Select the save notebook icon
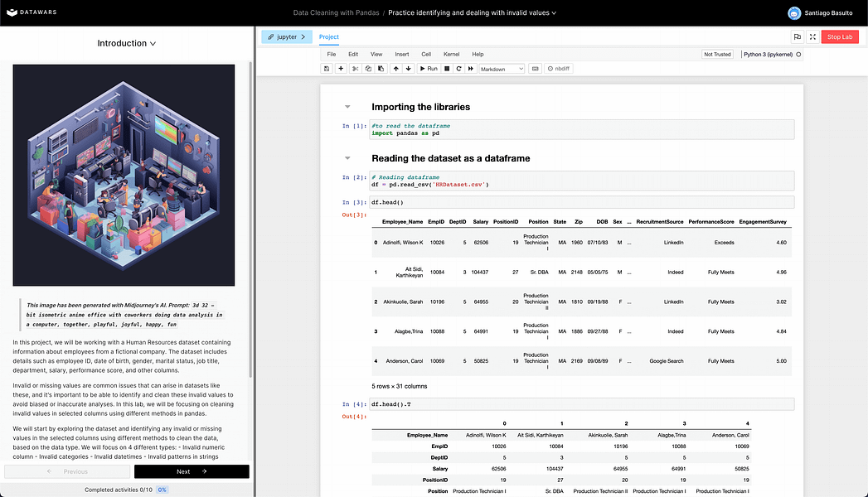The height and width of the screenshot is (497, 868). pyautogui.click(x=327, y=68)
